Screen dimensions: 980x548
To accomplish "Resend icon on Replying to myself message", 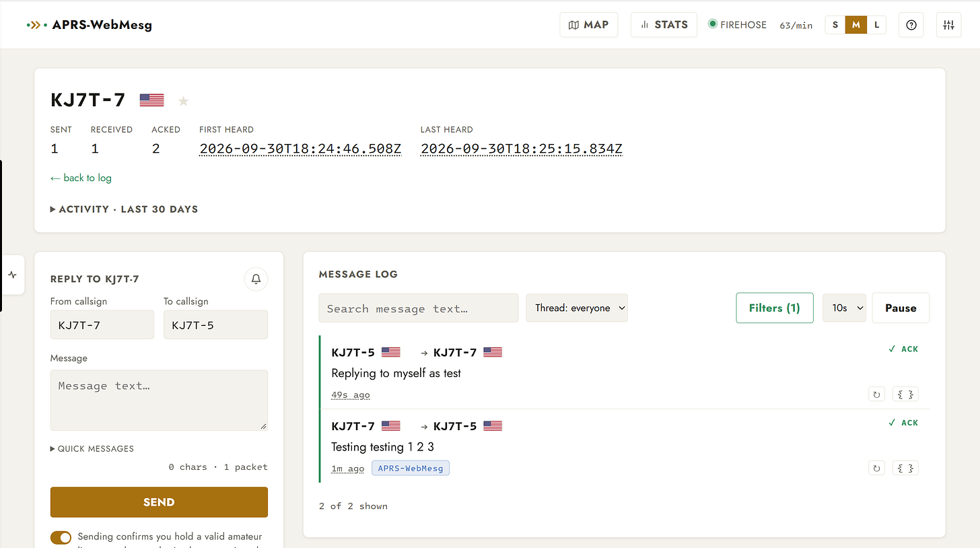I will [876, 395].
